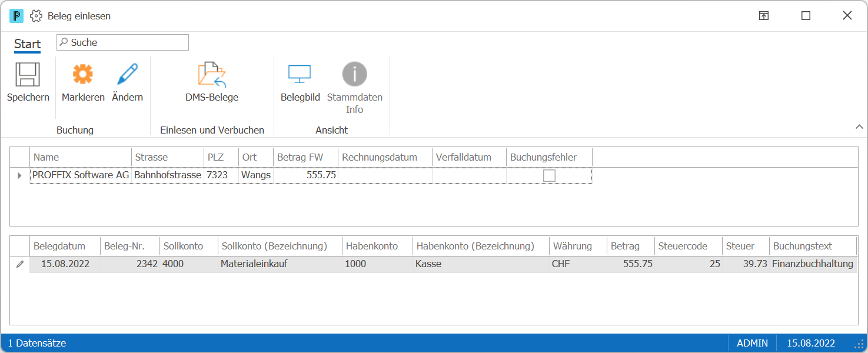This screenshot has height=353, width=868.
Task: Show the Belegbild monitor icon
Action: click(300, 75)
